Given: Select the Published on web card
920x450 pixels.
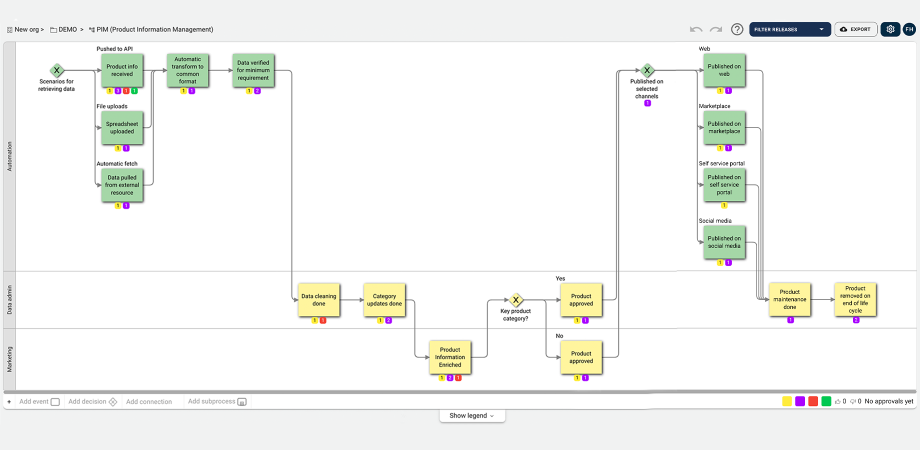Looking at the screenshot, I should [724, 71].
